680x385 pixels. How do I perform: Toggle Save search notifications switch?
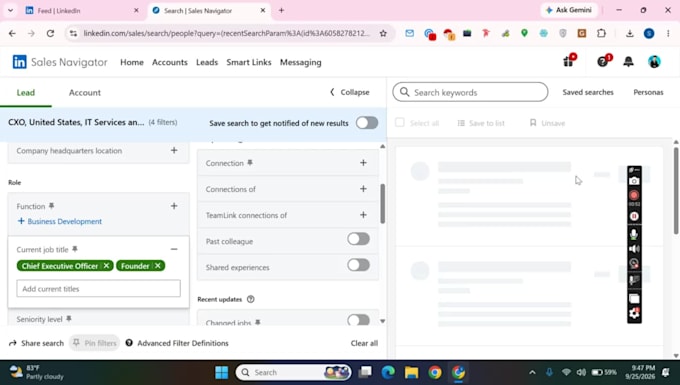click(x=367, y=123)
